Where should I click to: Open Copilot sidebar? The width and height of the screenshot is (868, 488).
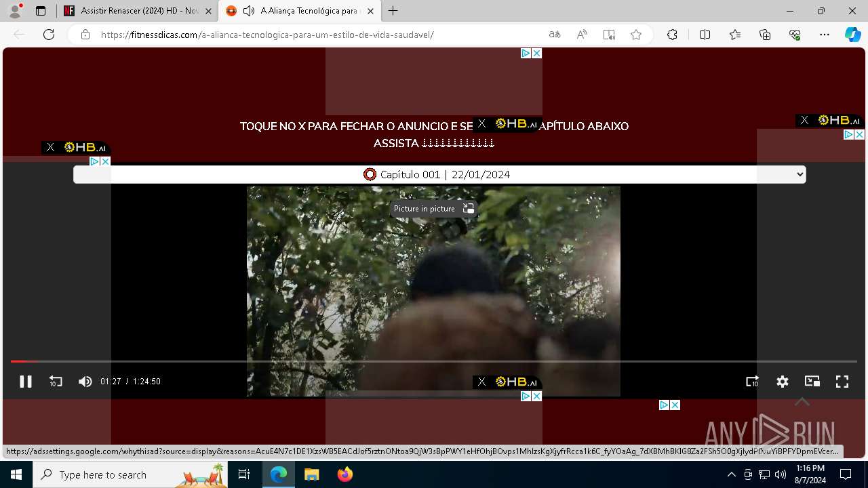pos(853,35)
